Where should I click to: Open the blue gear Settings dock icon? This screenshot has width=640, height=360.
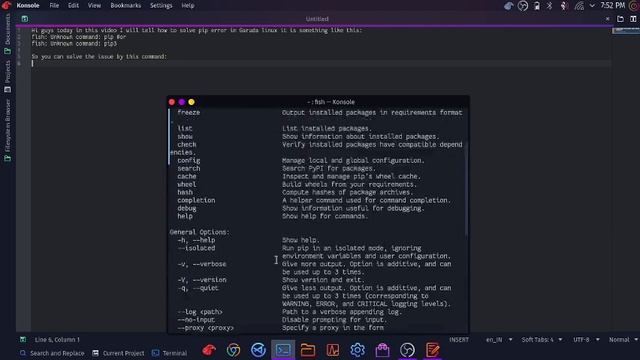(x=358, y=350)
